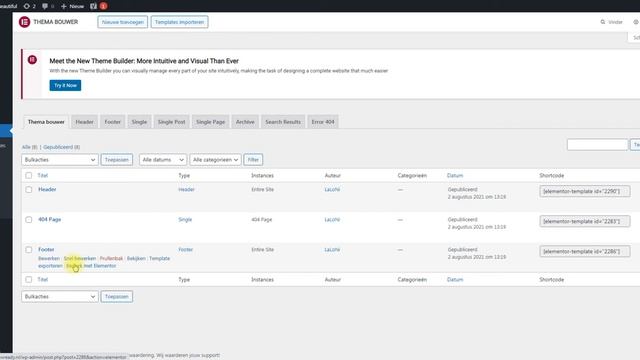Click the Elementor logo beside THEMA BOUWER
Viewport: 640px width, 360px height.
point(24,22)
